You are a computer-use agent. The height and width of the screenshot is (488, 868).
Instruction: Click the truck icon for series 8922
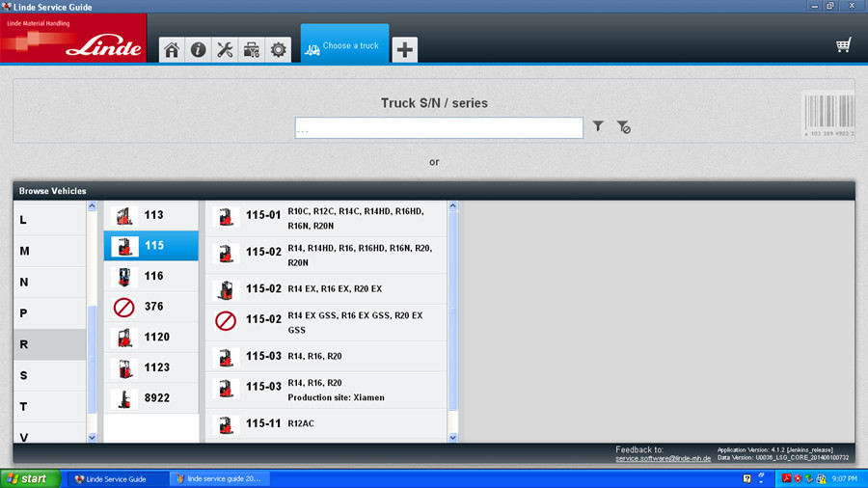coord(124,398)
